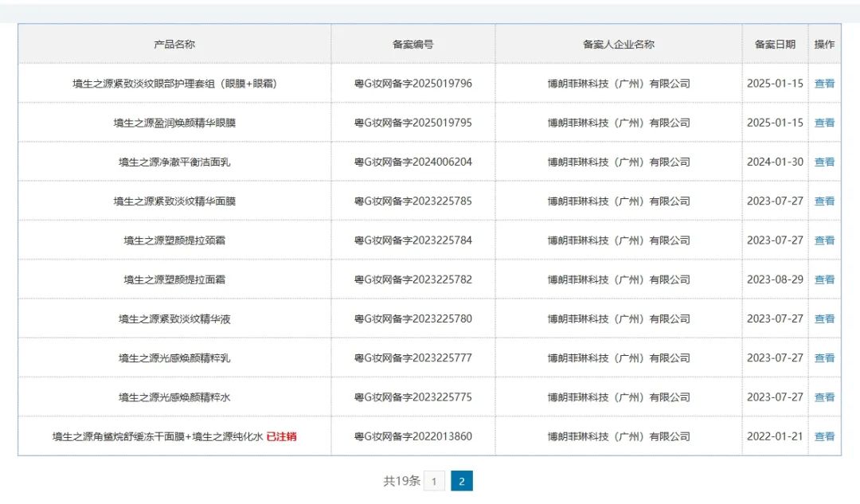Click the 备案日期 column header

click(x=775, y=45)
